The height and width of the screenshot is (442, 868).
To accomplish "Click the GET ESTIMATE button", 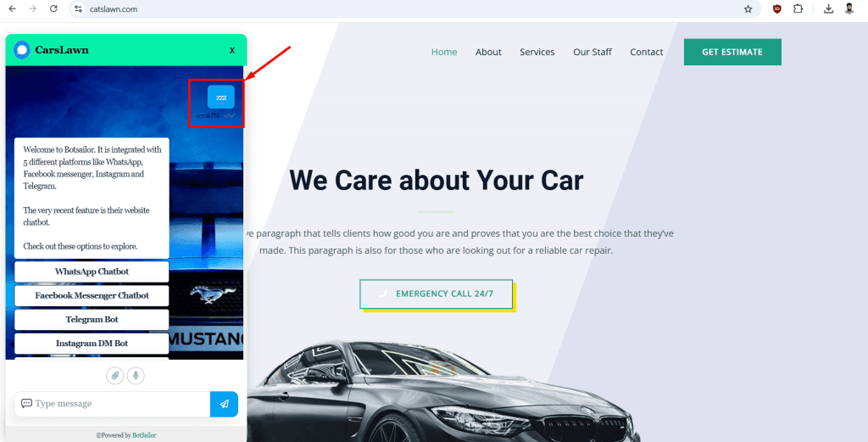I will [732, 52].
